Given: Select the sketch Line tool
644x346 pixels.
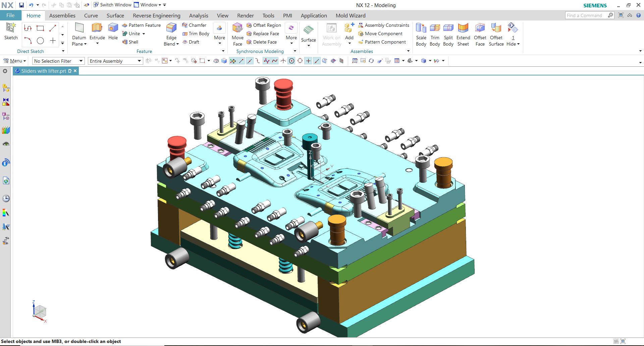Looking at the screenshot, I should click(x=53, y=28).
